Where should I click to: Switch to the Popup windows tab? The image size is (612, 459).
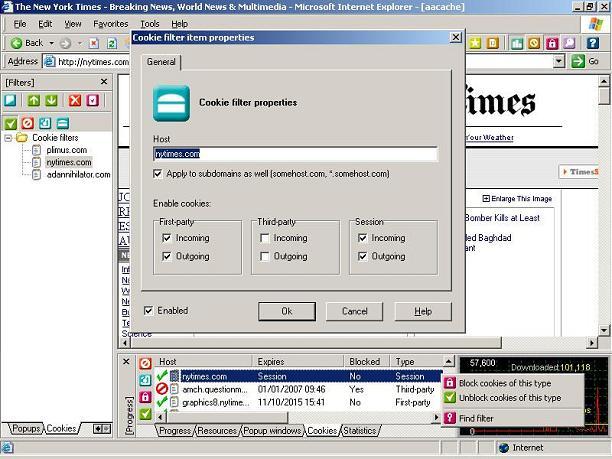click(x=272, y=431)
